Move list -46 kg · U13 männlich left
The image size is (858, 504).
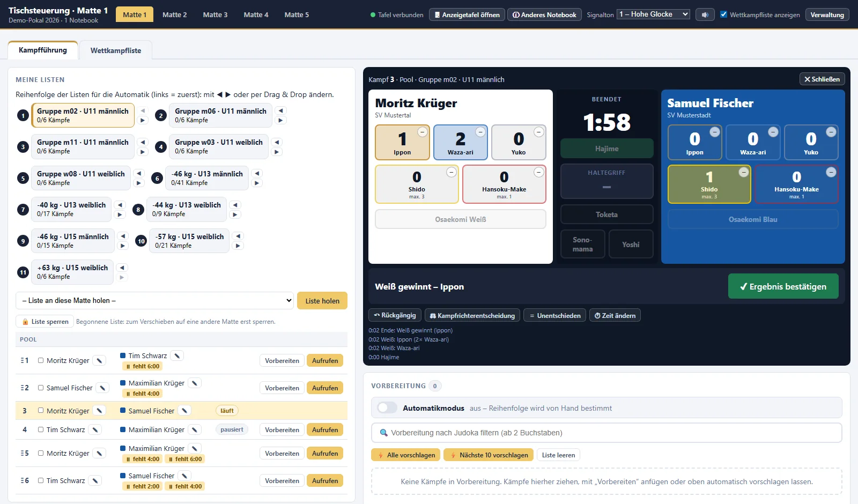point(257,173)
